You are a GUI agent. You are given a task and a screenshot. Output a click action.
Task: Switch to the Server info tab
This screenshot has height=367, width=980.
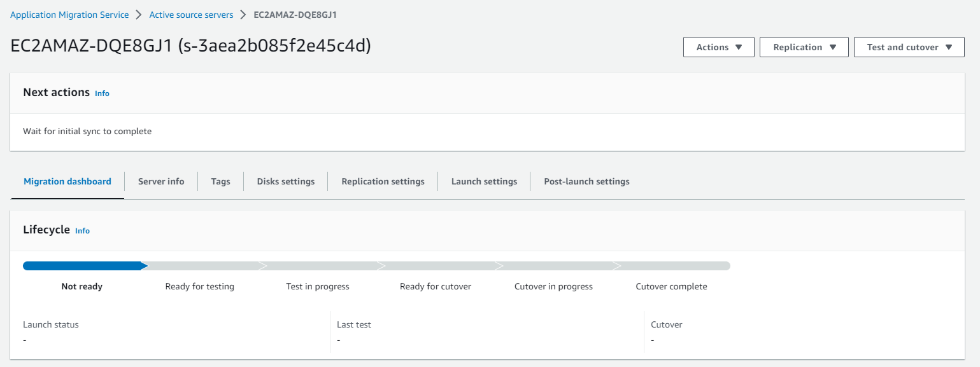click(x=161, y=181)
